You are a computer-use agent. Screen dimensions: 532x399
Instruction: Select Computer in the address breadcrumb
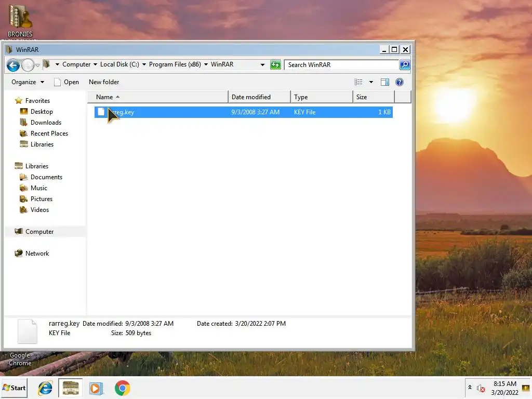coord(76,64)
